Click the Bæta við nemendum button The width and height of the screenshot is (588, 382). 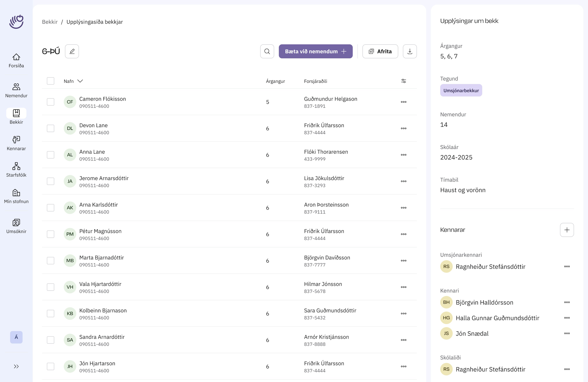pos(315,51)
